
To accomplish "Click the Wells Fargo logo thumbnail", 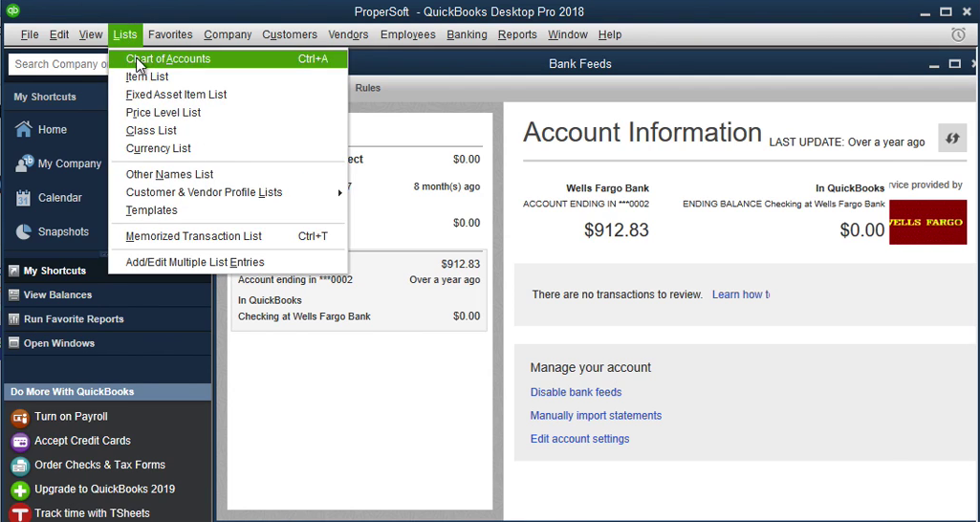I will [927, 222].
